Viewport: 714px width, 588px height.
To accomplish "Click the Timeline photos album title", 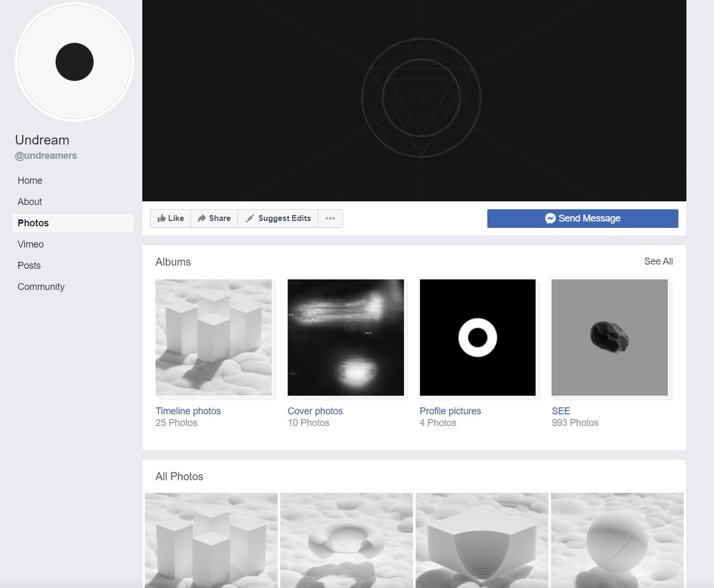I will 188,411.
